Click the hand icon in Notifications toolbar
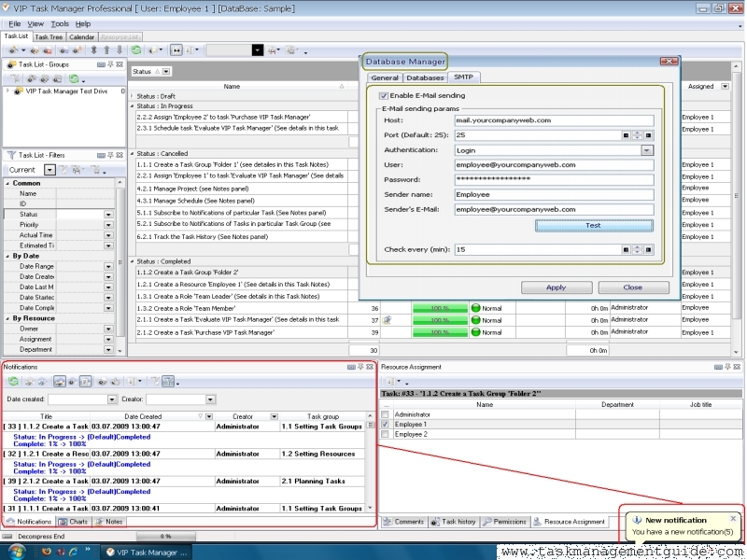 [x=115, y=382]
